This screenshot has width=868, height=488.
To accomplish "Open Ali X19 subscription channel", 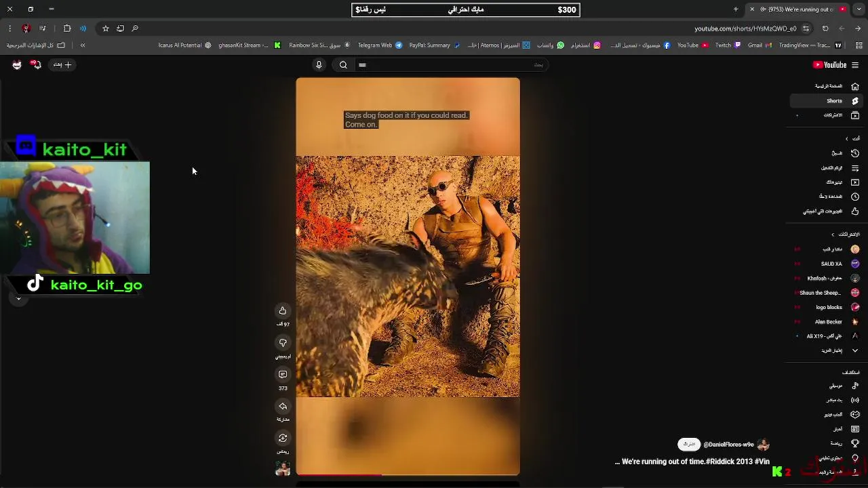I will pos(828,336).
